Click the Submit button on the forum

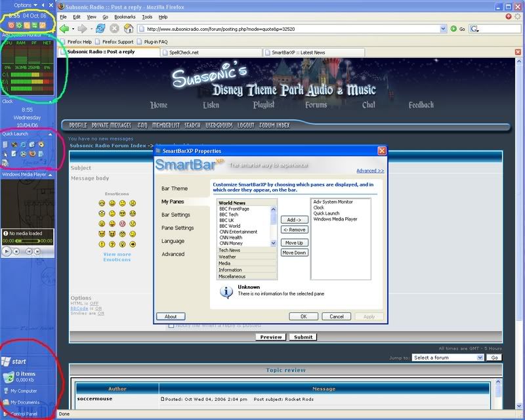(x=303, y=337)
